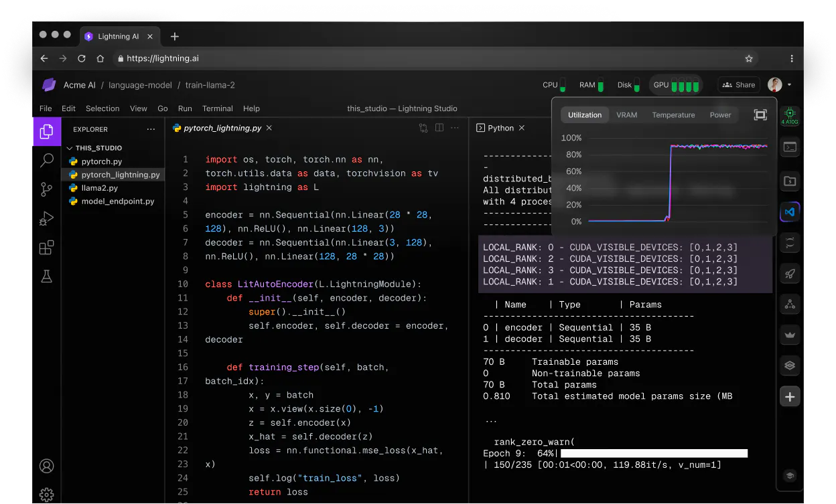Show RAM usage indicator
836x504 pixels.
[x=591, y=85]
